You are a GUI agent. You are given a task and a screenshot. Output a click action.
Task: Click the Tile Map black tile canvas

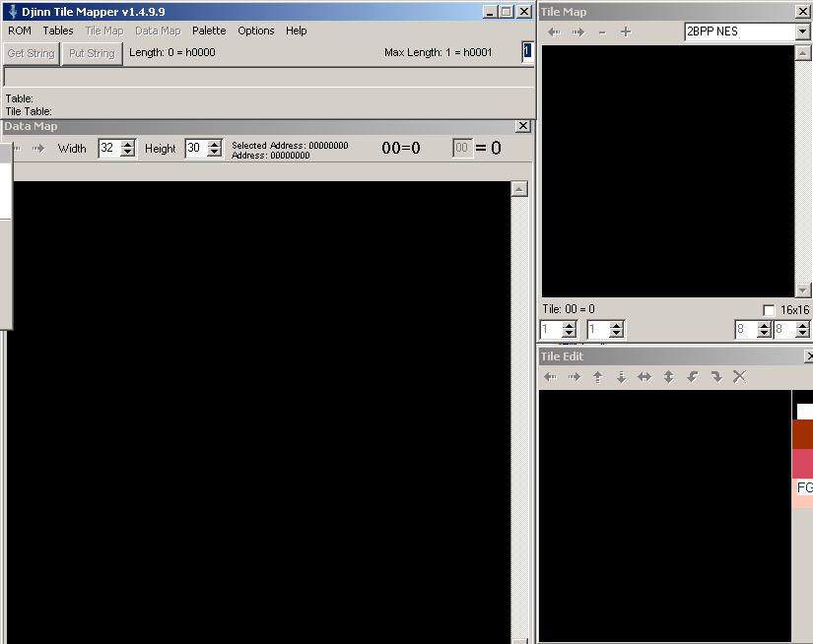click(x=668, y=171)
